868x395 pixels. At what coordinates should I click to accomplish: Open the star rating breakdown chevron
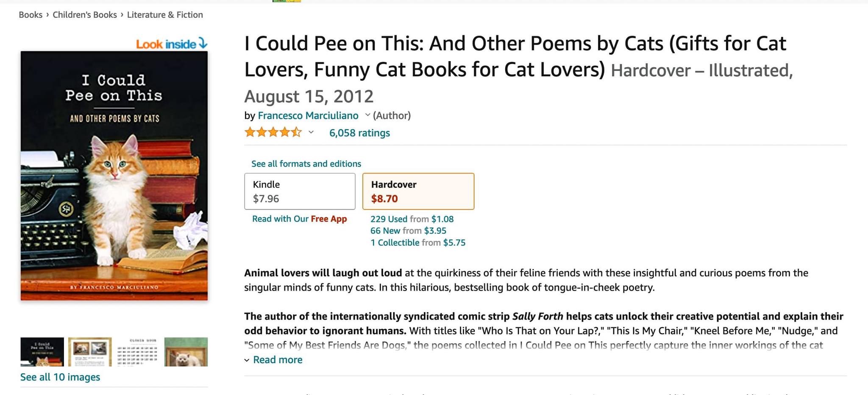click(x=311, y=132)
